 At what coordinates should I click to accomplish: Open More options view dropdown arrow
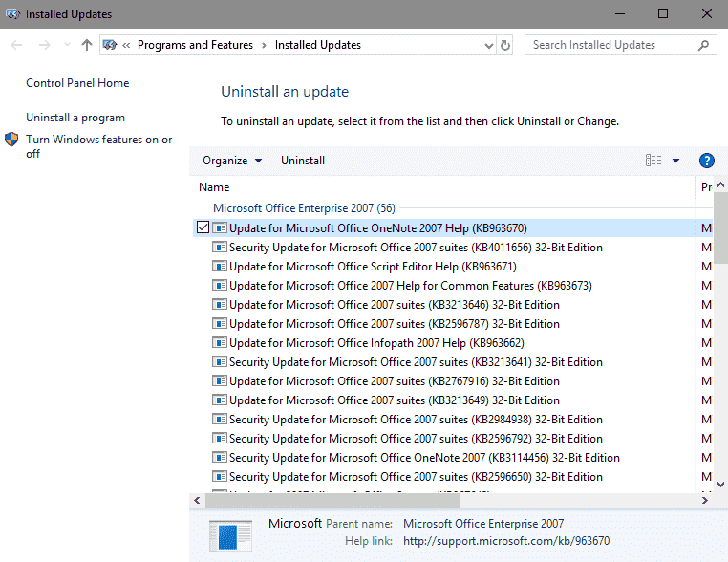676,161
